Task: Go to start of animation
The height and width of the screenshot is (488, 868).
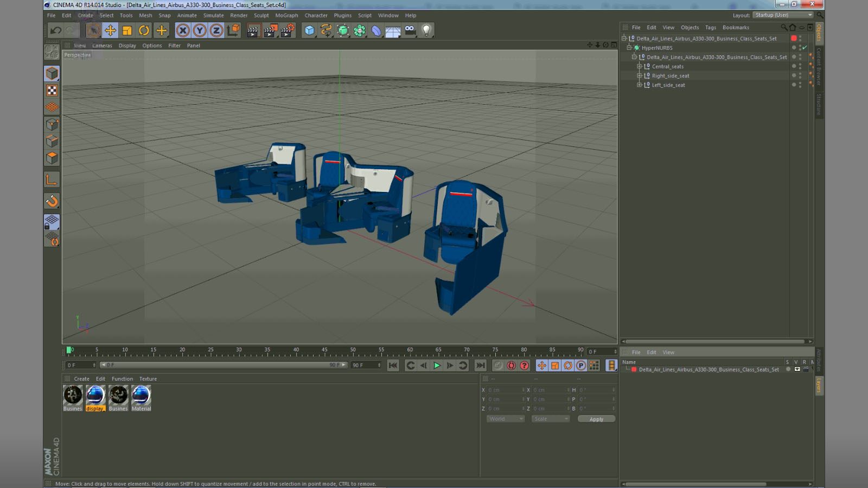Action: [393, 365]
